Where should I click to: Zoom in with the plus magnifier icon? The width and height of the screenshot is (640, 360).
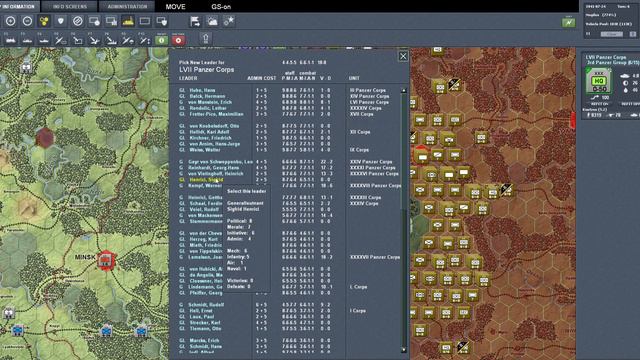point(11,21)
